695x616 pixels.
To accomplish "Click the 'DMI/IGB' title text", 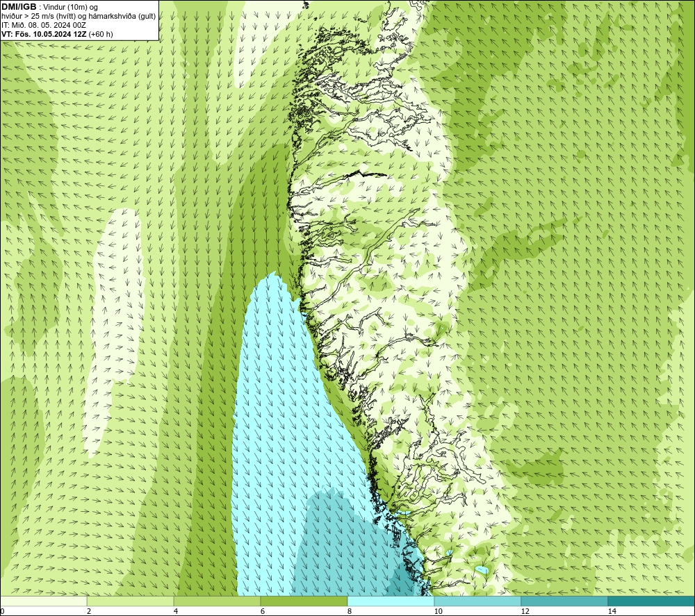I will (19, 7).
